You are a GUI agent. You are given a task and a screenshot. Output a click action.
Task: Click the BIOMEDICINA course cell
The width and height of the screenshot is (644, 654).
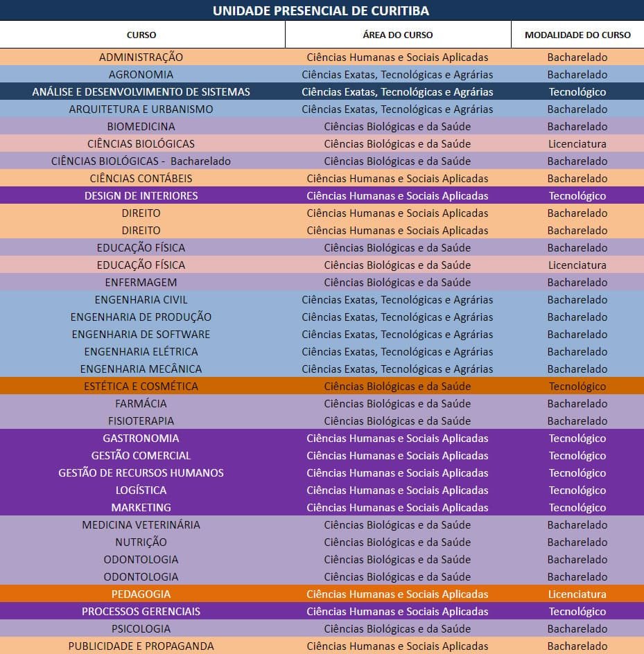click(x=141, y=126)
